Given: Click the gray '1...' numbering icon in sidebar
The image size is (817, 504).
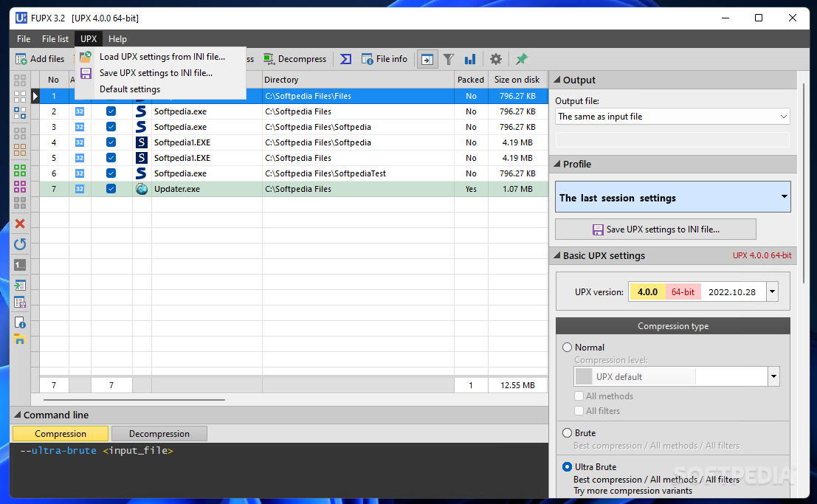Looking at the screenshot, I should (x=20, y=266).
